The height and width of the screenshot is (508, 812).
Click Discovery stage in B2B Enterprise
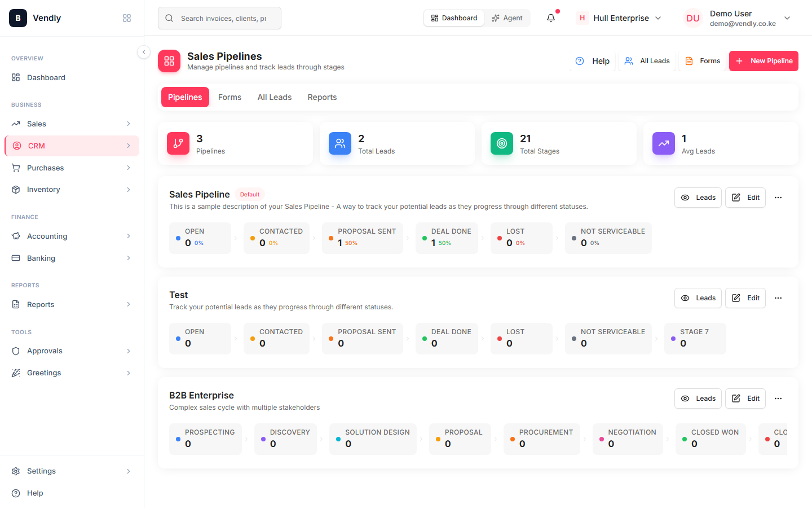(x=285, y=439)
